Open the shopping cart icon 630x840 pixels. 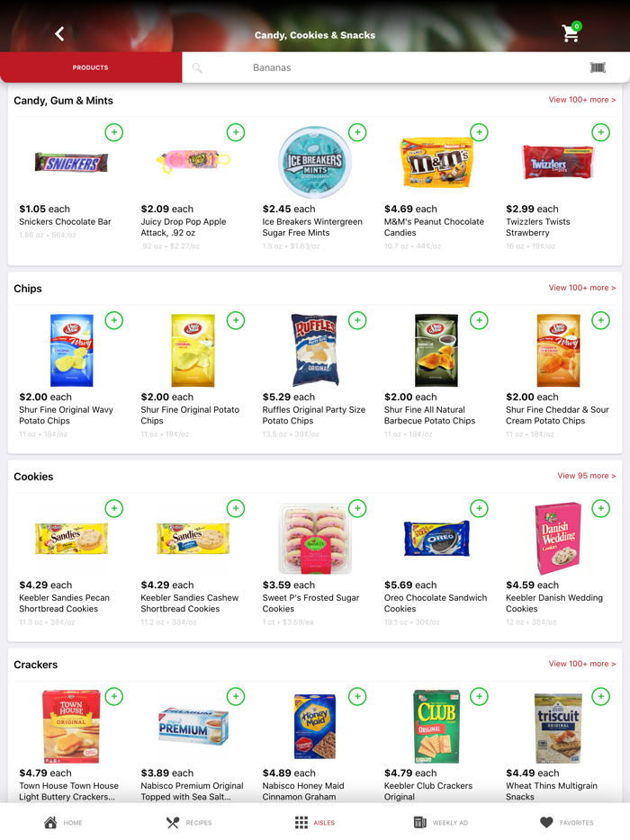570,33
